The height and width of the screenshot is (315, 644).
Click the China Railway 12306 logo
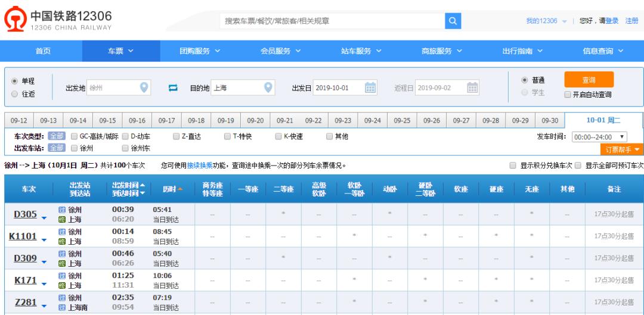coord(58,18)
